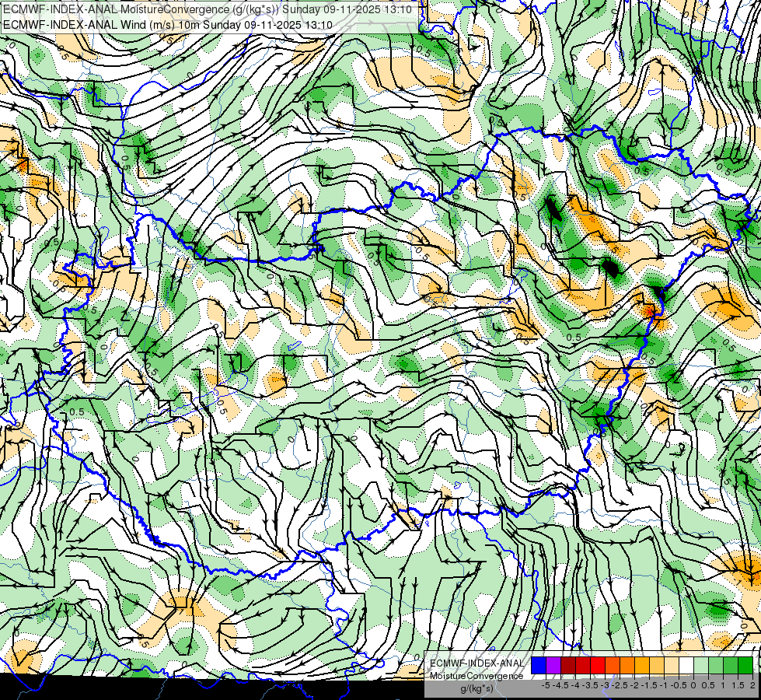This screenshot has width=761, height=700.
Task: Click the orange swatch between -2.5 and -2
Action: 627,666
